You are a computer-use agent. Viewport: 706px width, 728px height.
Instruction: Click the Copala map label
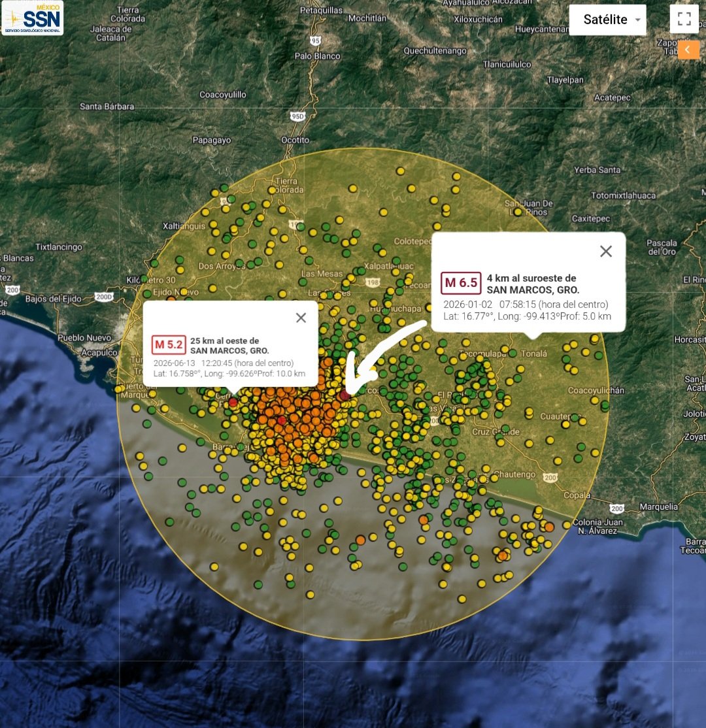point(577,495)
